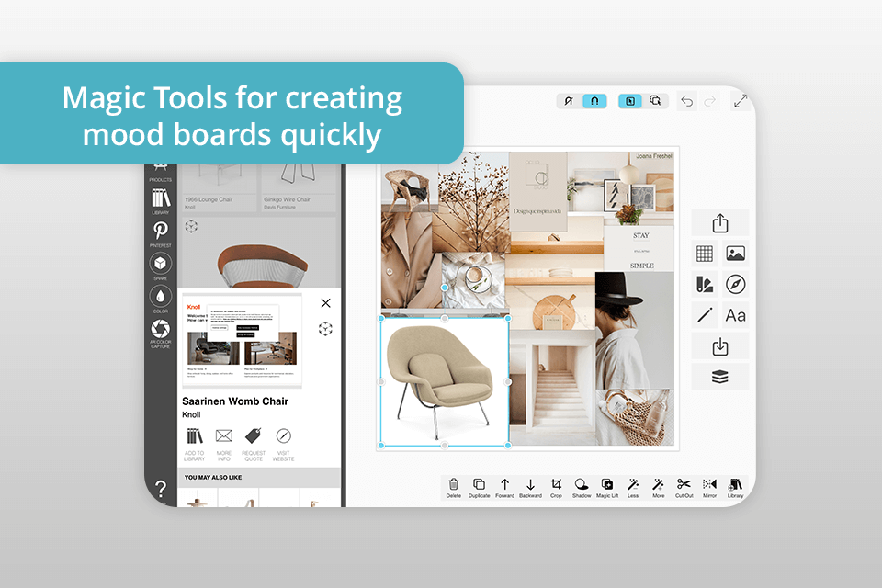Select the 1966 Lounge Chair product

(x=220, y=188)
